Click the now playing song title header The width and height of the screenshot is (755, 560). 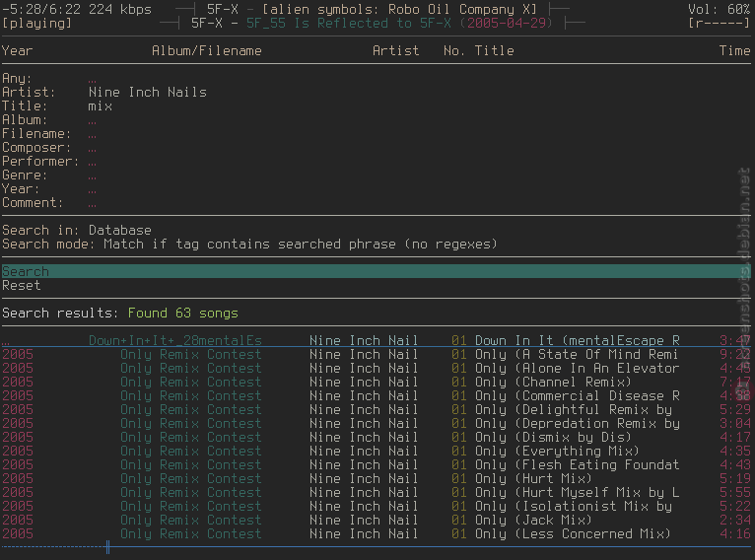(x=372, y=23)
